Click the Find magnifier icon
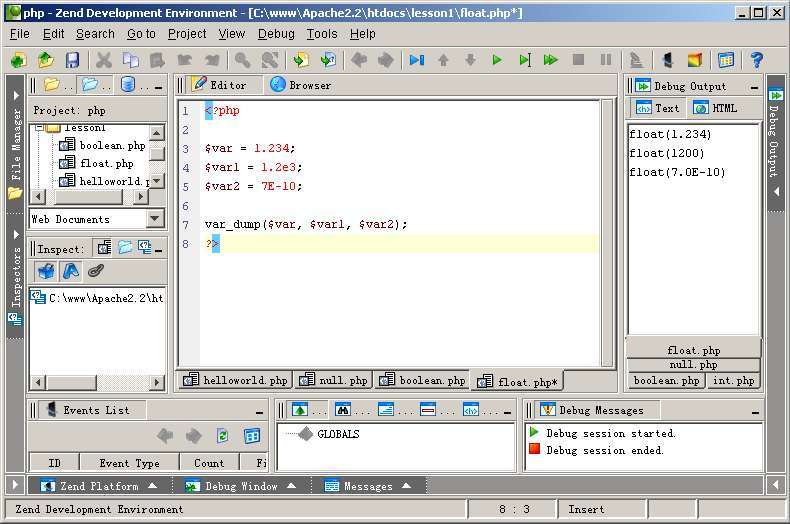Screen dimensions: 790x524 (x=242, y=60)
